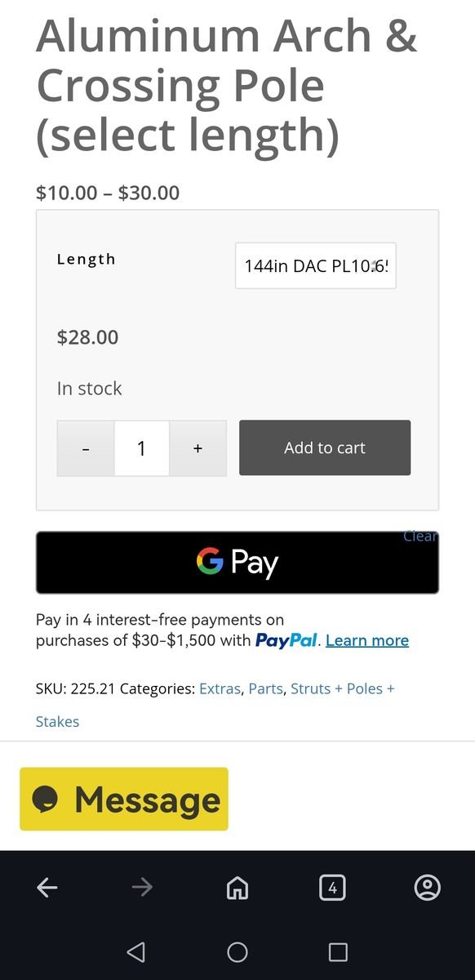This screenshot has width=475, height=980.
Task: Clear the selected length option
Action: coord(421,537)
